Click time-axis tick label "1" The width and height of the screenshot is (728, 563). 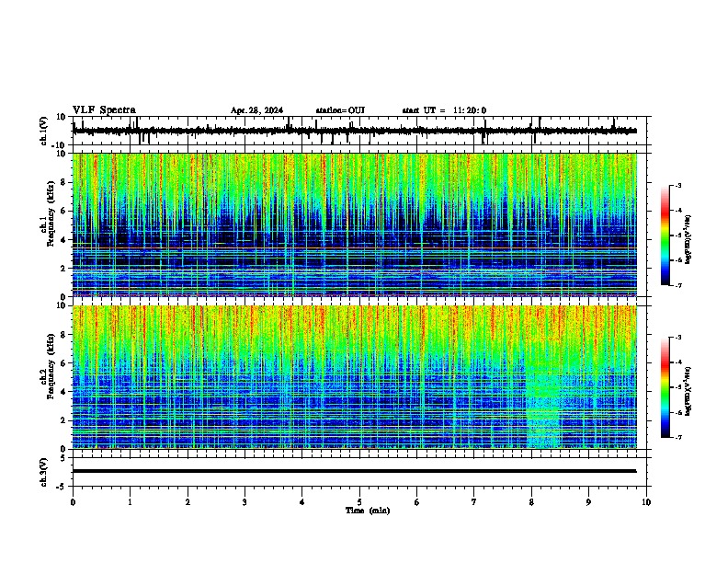130,502
